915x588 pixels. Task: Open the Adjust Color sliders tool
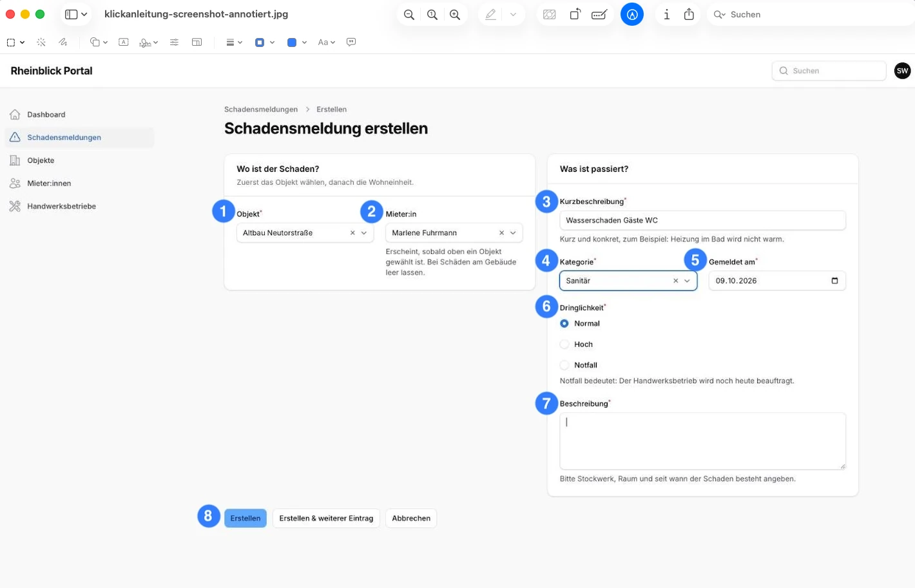click(x=174, y=43)
